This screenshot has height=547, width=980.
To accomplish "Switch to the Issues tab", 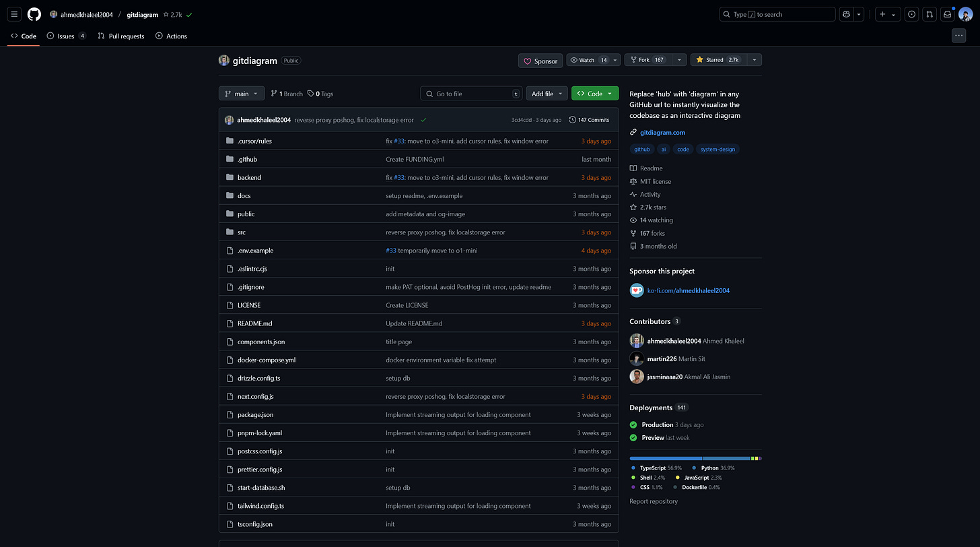I will tap(67, 36).
